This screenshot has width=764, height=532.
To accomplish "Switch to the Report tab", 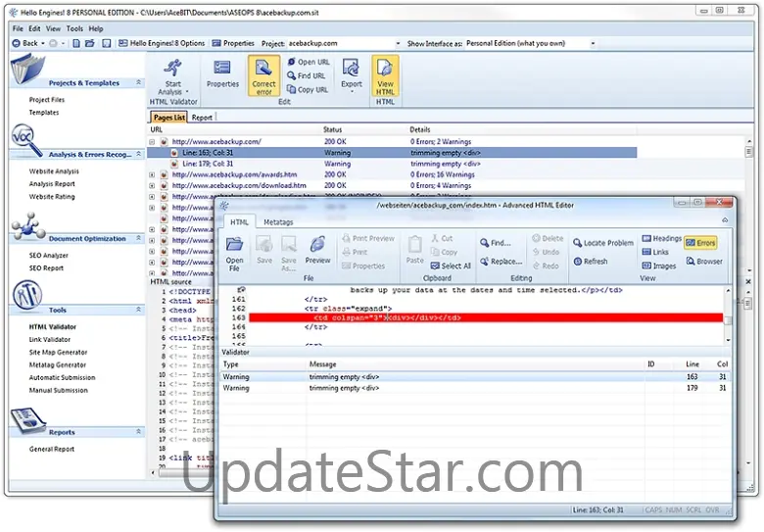I will click(202, 118).
